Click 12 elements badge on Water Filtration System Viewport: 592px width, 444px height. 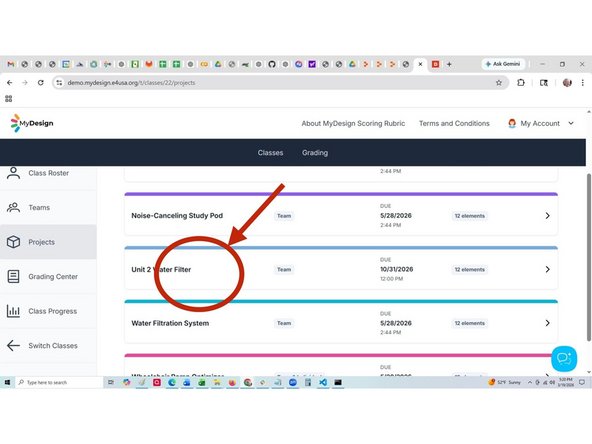coord(469,323)
